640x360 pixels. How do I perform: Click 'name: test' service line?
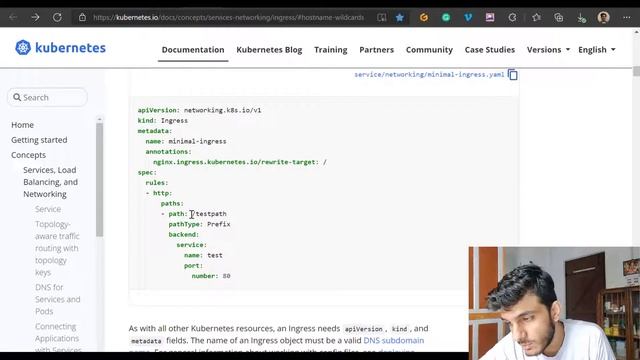click(x=203, y=256)
